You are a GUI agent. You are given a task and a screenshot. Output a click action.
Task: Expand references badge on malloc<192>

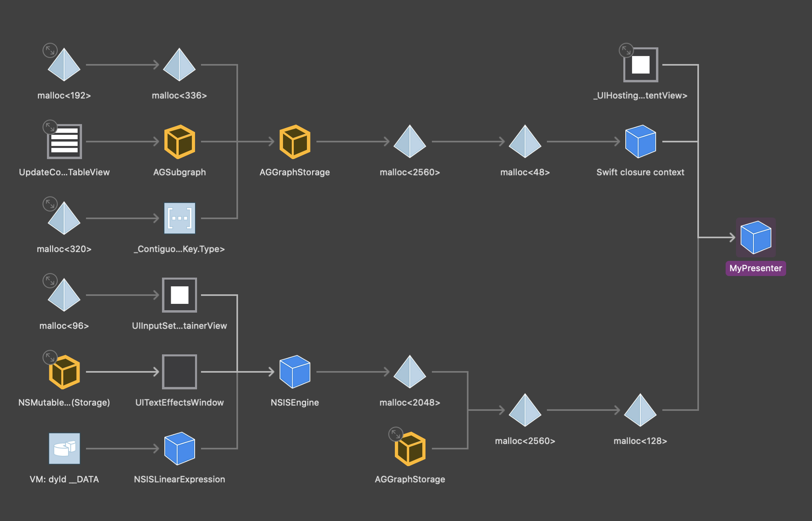point(50,51)
